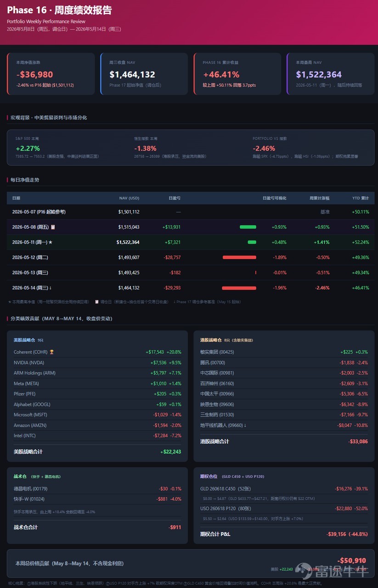Select the 本周最高 NAV card
This screenshot has width=378, height=588.
click(330, 74)
